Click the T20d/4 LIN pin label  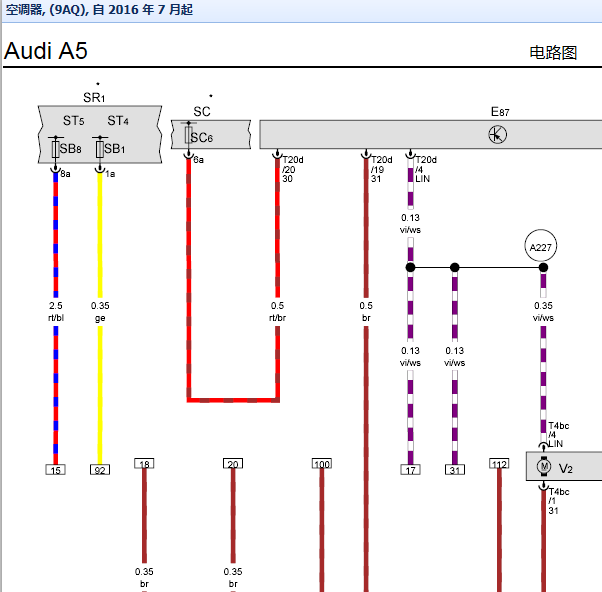[x=426, y=169]
